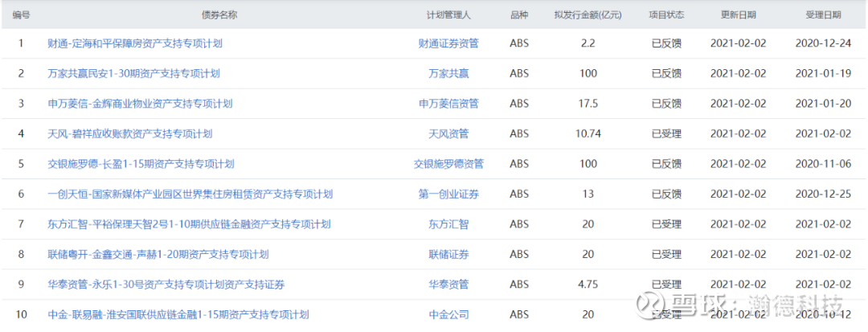Image resolution: width=868 pixels, height=332 pixels.
Task: Click plan manager 联储证券 link
Action: [x=448, y=254]
